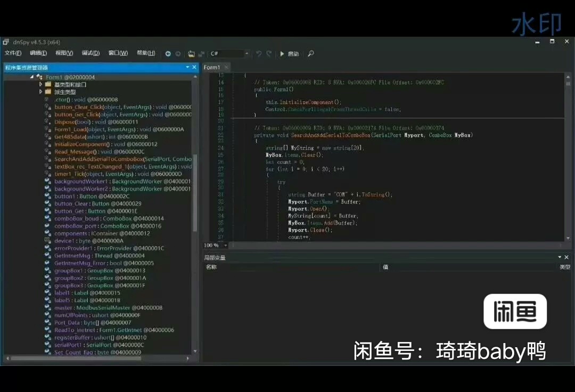Click the components field icon
Image resolution: width=575 pixels, height=392 pixels.
[48, 233]
